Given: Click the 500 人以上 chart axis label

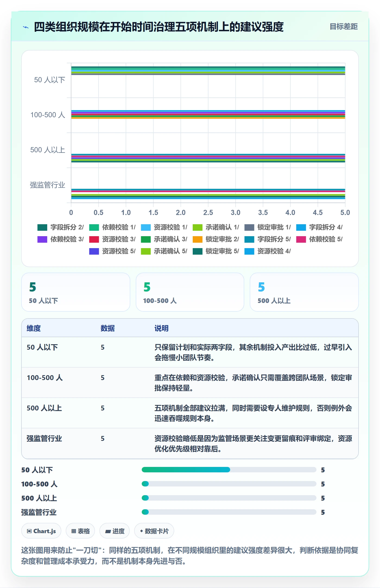Looking at the screenshot, I should [x=48, y=150].
